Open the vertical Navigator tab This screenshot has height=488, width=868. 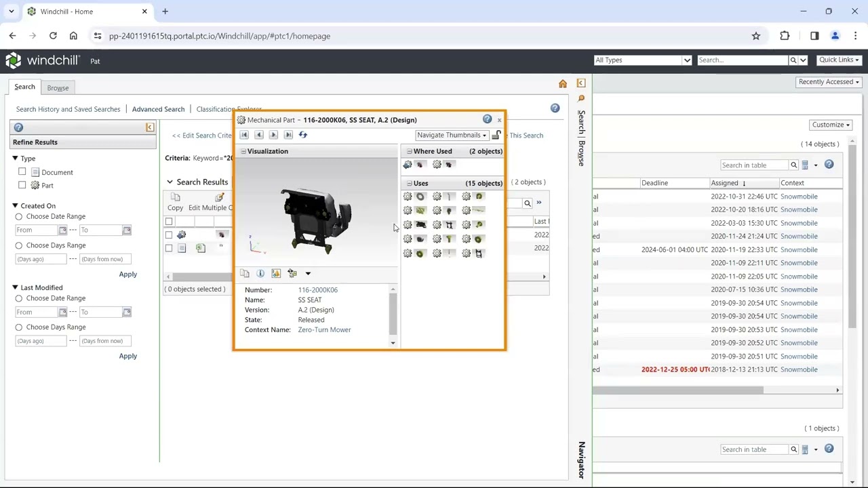point(581,460)
